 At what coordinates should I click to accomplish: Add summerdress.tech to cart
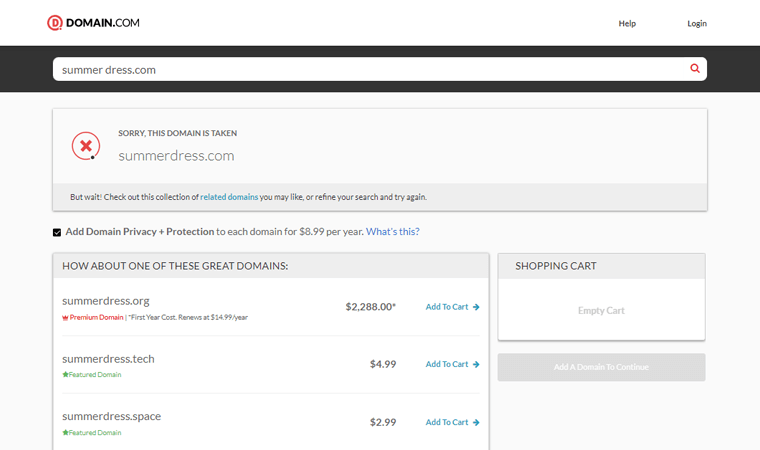(x=447, y=364)
